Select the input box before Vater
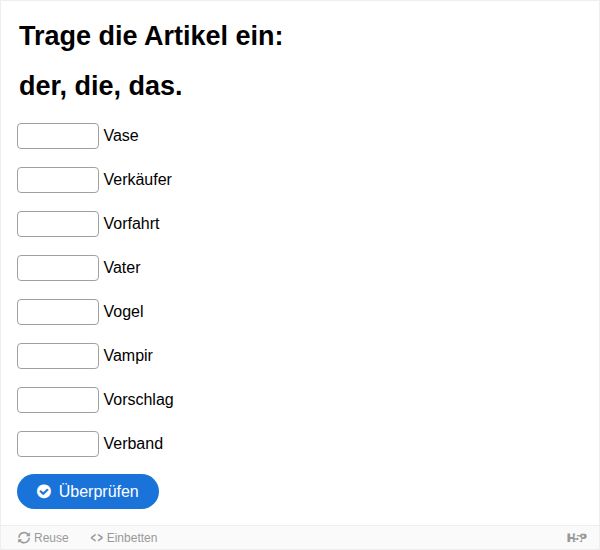This screenshot has height=550, width=600. tap(58, 268)
